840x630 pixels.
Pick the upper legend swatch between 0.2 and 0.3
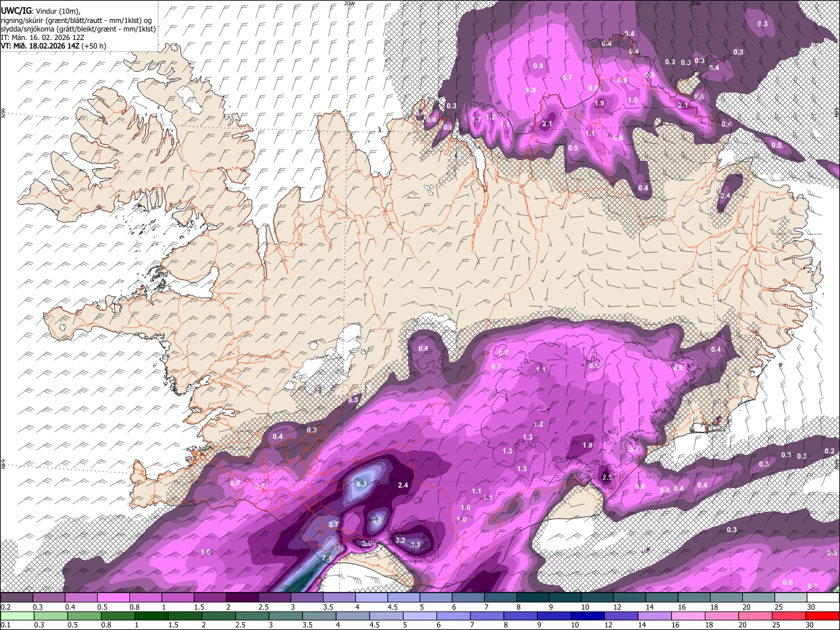[x=16, y=598]
